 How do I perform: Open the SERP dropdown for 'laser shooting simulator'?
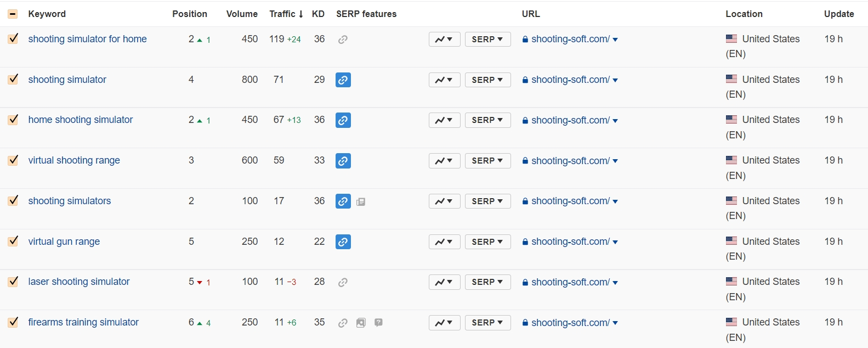[487, 282]
